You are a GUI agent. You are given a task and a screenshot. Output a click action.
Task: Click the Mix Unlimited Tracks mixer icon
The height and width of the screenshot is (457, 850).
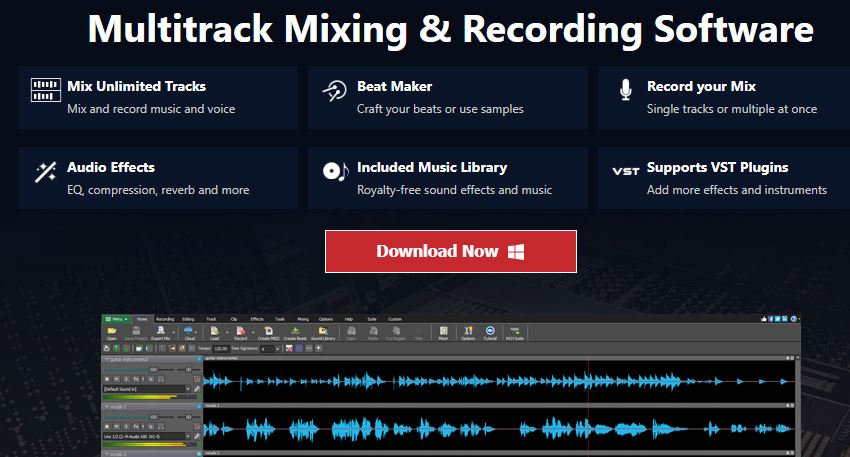(46, 90)
